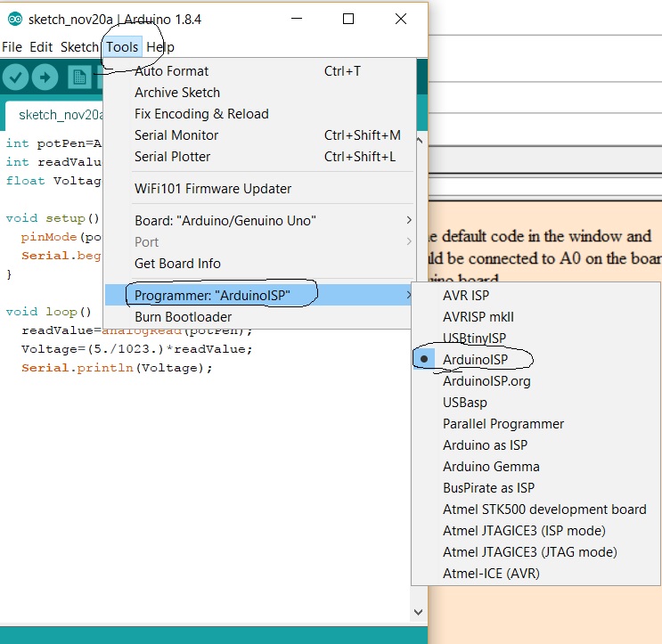Select Atmel STK500 development board
Screen dimensions: 662x644
point(535,509)
